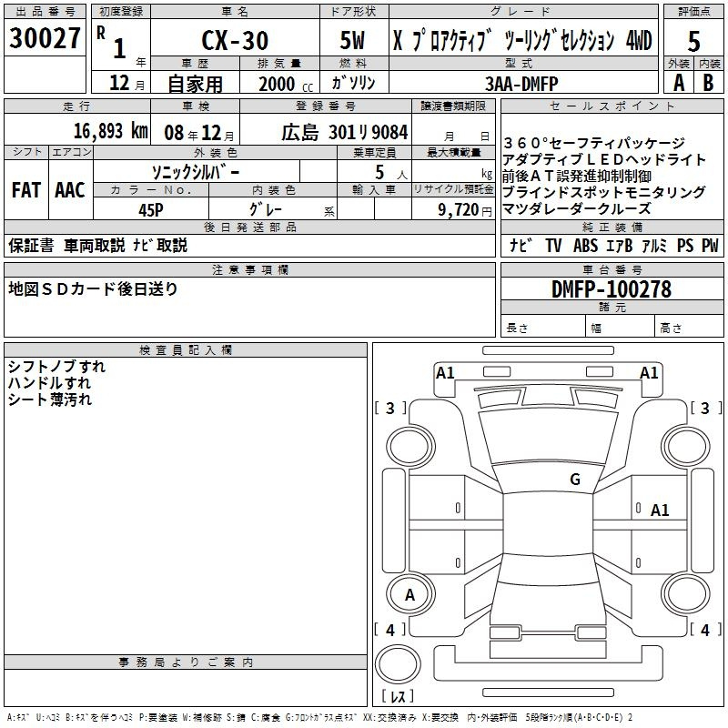Select the "長さ" dimension cell
Screen dimensions: 728x728
click(x=542, y=328)
